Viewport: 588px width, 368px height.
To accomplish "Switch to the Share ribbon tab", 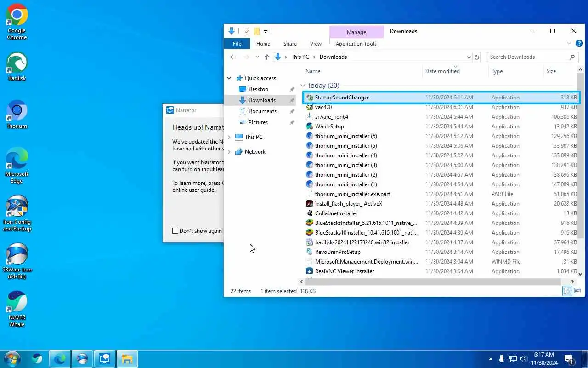I will (290, 44).
